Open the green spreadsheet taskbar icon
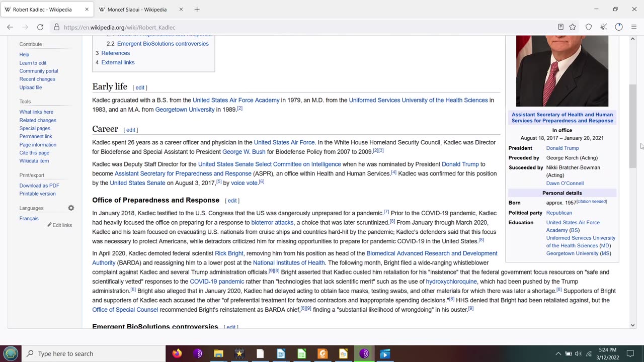The height and width of the screenshot is (362, 644). [x=301, y=353]
